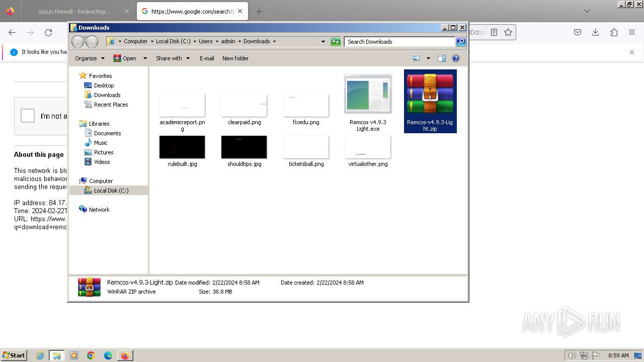Open Firefox downloads panel
Screen dimensions: 644x362
pos(596,32)
